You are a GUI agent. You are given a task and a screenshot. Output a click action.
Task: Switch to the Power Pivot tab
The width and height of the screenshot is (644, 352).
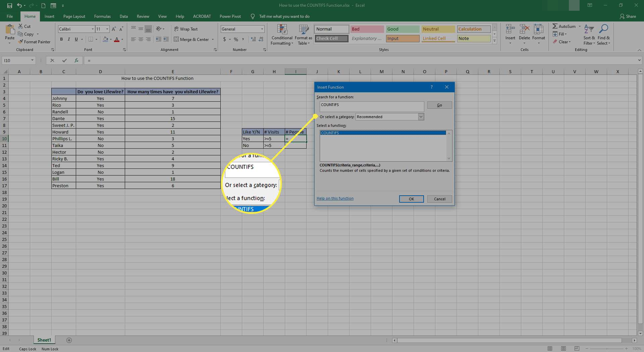[230, 16]
